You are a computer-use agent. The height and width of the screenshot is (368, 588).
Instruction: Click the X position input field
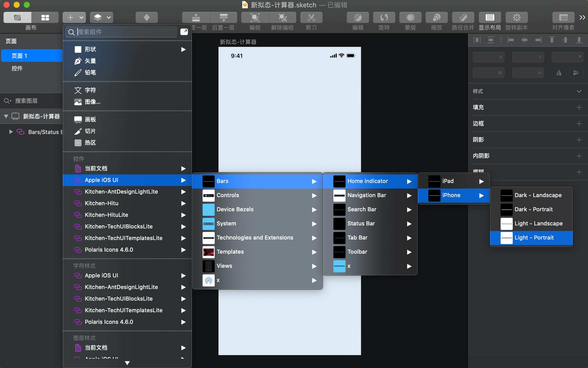[488, 57]
